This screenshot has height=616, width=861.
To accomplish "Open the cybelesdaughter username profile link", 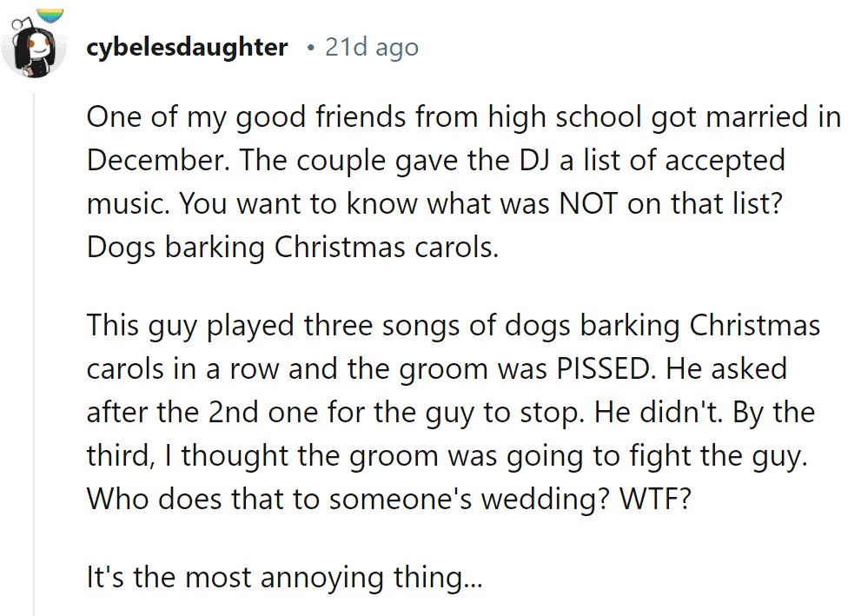I will pyautogui.click(x=187, y=47).
